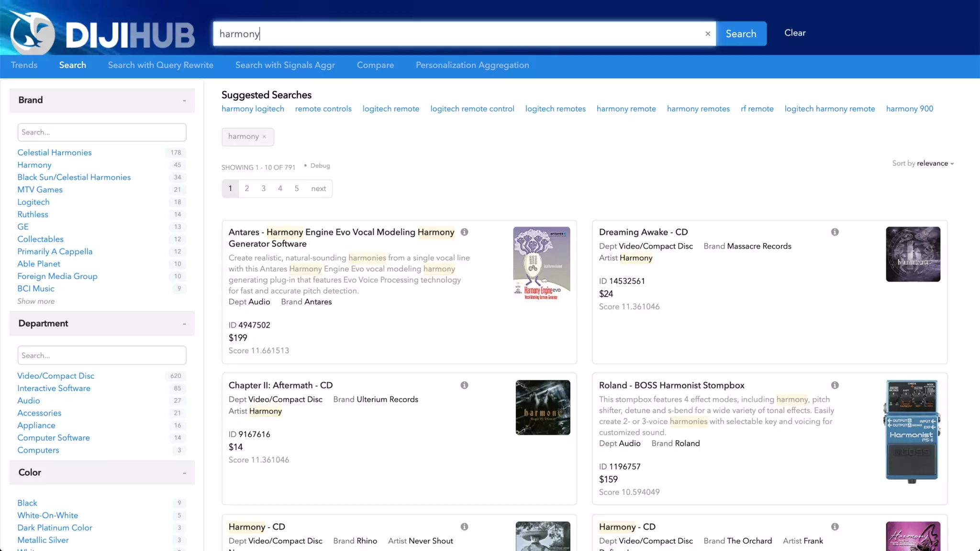Clear search text with the X icon
Image resolution: width=980 pixels, height=551 pixels.
(x=708, y=34)
